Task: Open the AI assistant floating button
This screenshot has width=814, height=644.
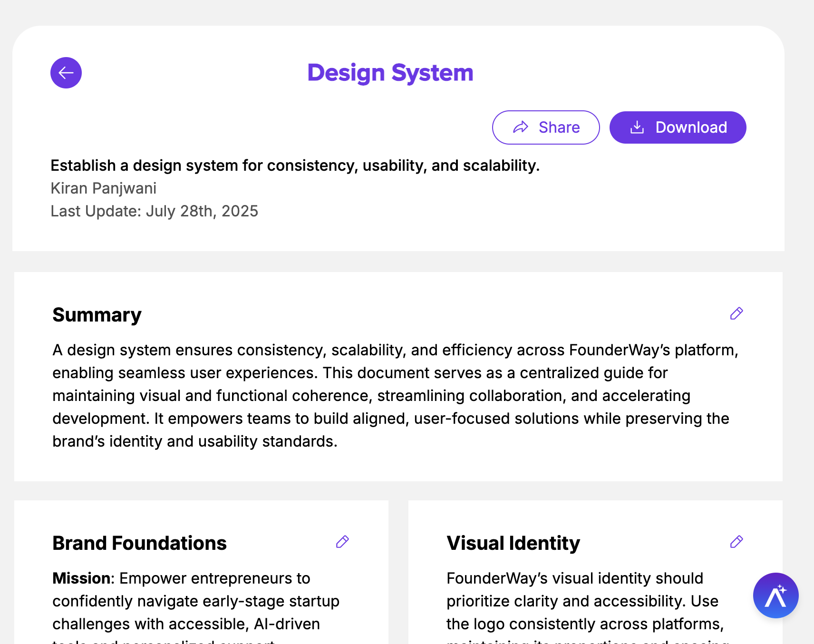Action: click(776, 595)
